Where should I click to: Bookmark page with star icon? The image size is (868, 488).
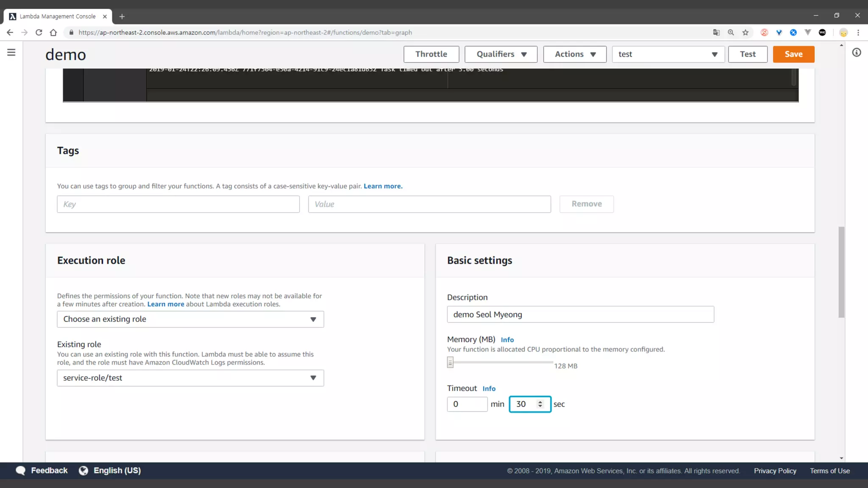coord(746,33)
